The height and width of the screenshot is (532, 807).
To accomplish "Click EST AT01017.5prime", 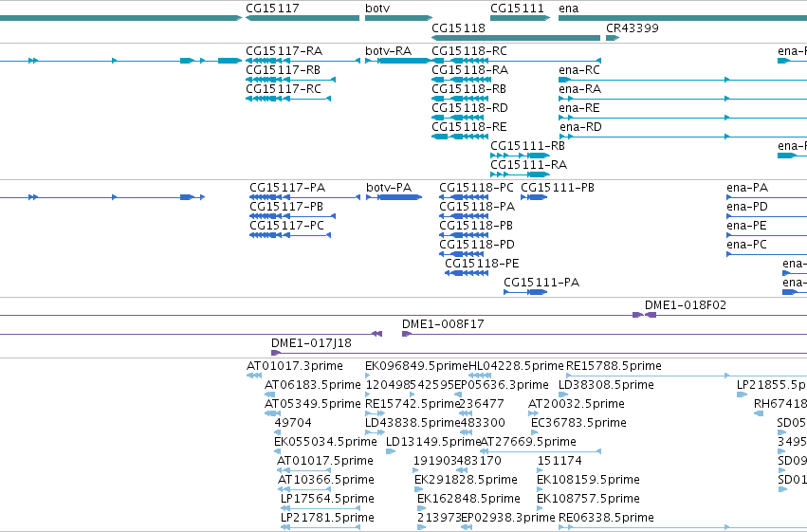I will click(x=304, y=471).
